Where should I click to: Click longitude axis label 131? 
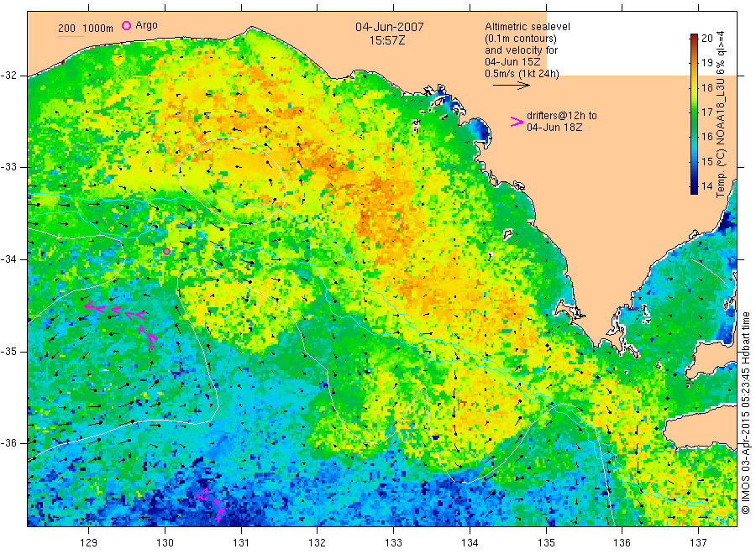(241, 543)
